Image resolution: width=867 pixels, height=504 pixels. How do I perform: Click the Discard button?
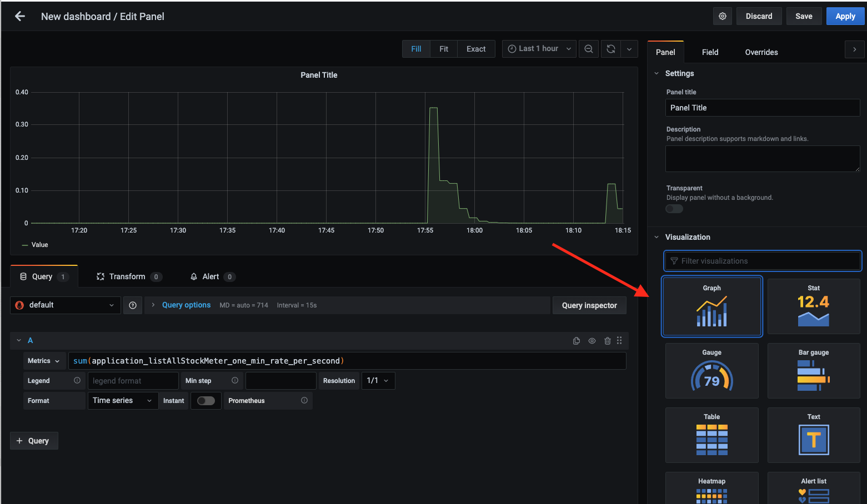759,16
